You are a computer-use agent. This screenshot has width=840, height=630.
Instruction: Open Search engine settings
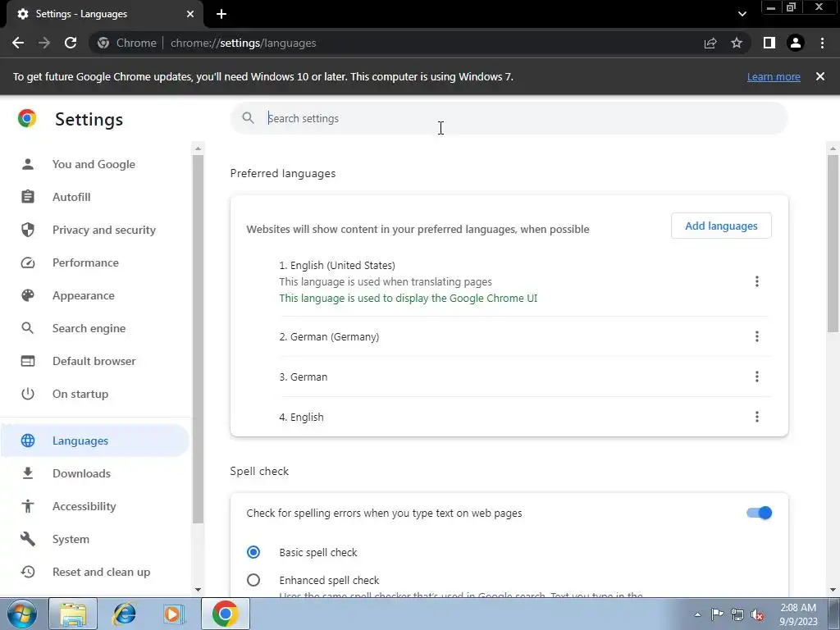[89, 328]
